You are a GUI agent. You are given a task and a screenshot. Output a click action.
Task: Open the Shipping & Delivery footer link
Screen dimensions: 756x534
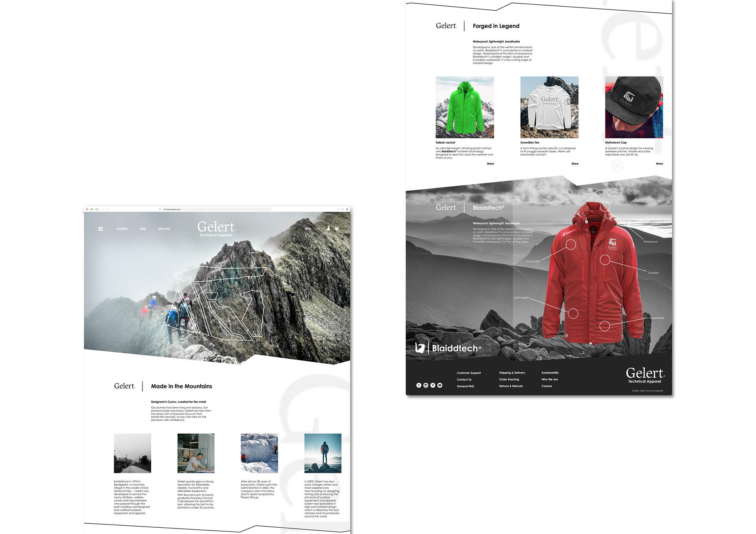point(512,373)
